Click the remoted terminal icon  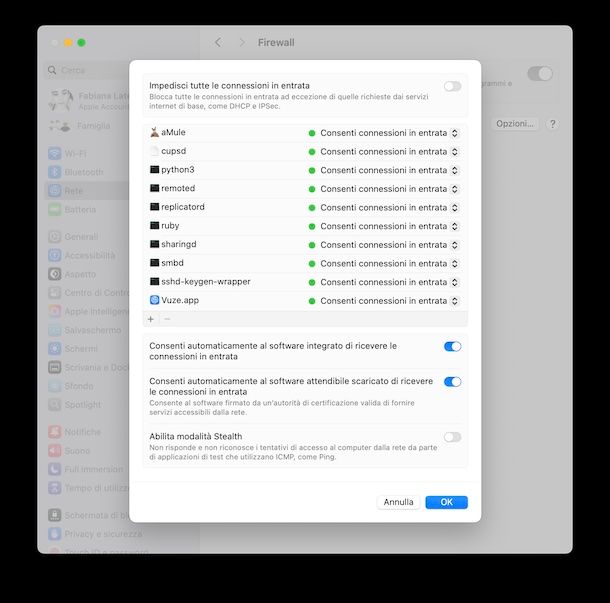pyautogui.click(x=154, y=188)
